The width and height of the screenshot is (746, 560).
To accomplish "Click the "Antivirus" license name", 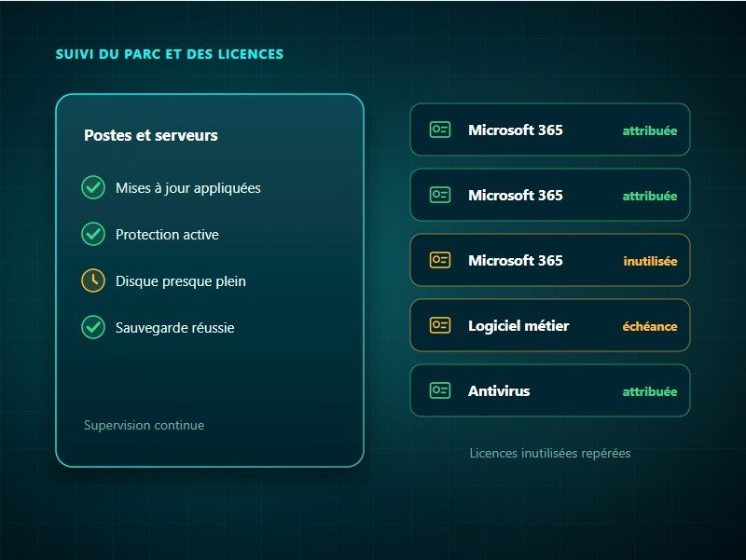I will click(x=499, y=390).
